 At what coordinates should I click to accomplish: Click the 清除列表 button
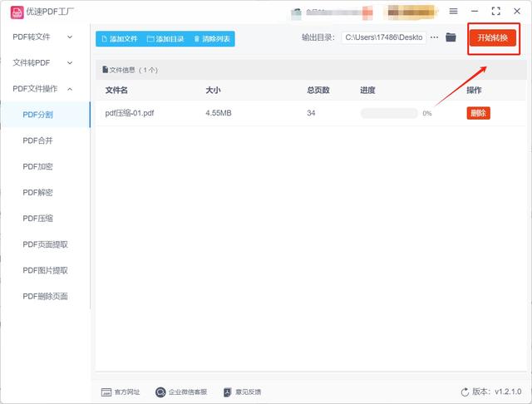212,39
